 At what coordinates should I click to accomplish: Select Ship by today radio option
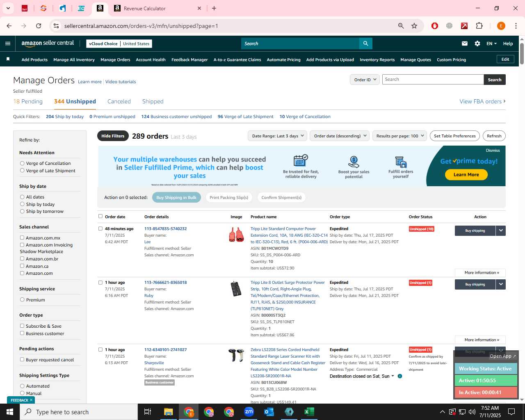pyautogui.click(x=22, y=204)
